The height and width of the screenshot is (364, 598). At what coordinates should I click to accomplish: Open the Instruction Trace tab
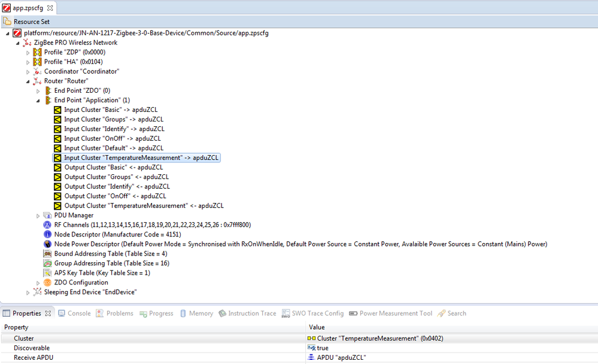click(x=247, y=313)
